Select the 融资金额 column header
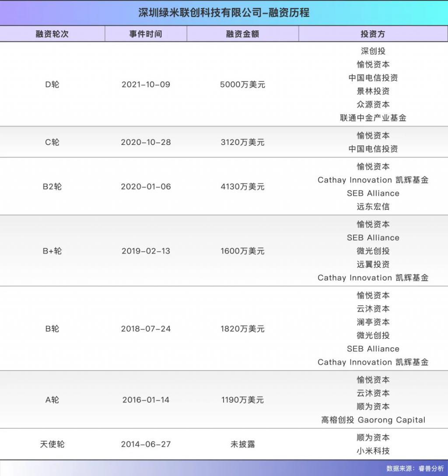This screenshot has width=448, height=476. tap(243, 34)
